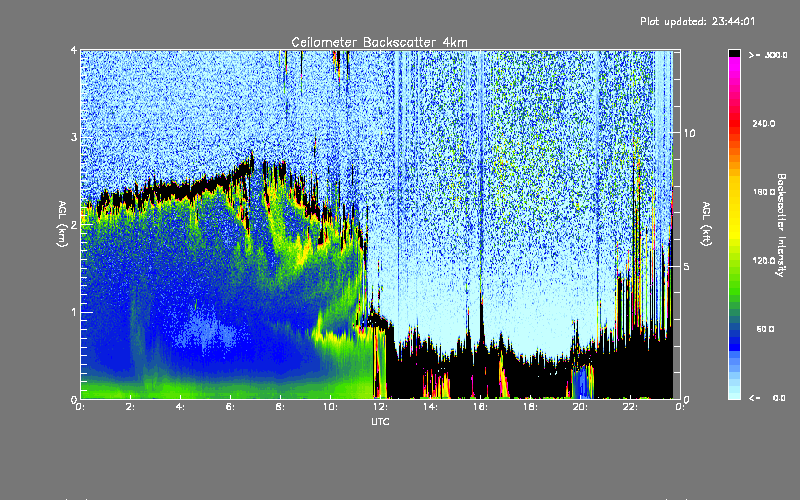This screenshot has width=800, height=500.
Task: Click the '10' kft tick on right axis
Action: point(689,133)
